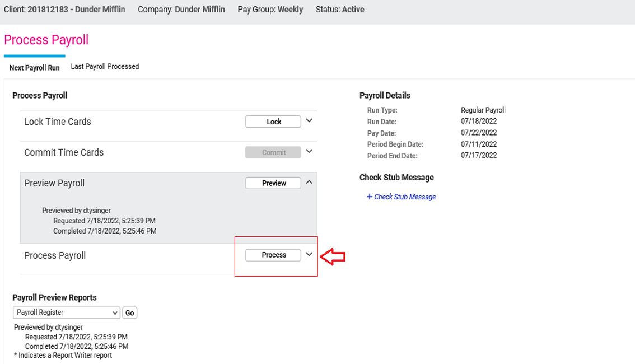
Task: Click the Payroll Preview Reports heading
Action: [55, 297]
